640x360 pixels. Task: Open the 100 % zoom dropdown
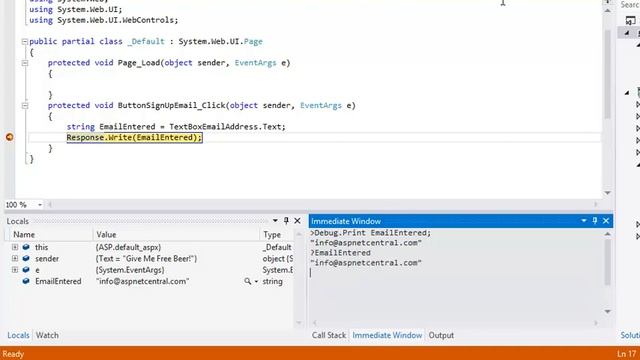pos(40,204)
